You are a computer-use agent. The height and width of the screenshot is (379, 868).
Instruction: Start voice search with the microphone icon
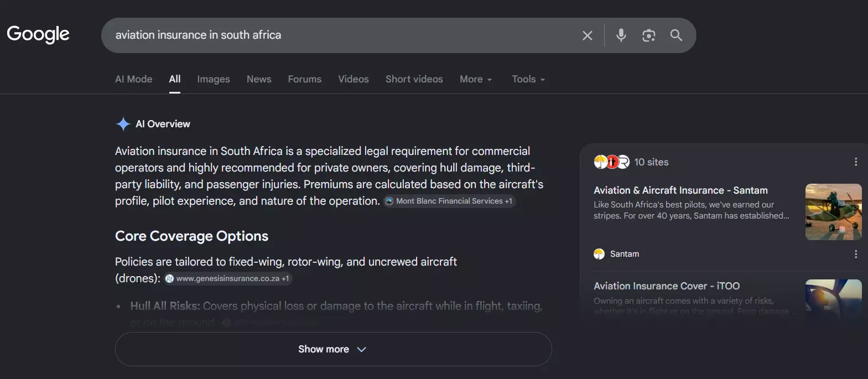621,35
